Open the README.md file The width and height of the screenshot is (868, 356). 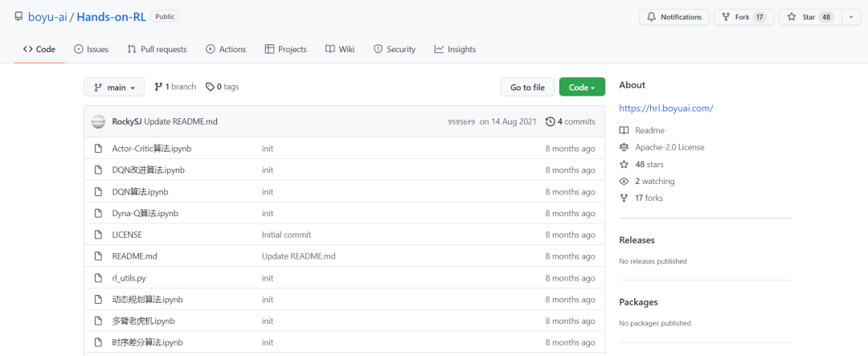click(x=134, y=256)
